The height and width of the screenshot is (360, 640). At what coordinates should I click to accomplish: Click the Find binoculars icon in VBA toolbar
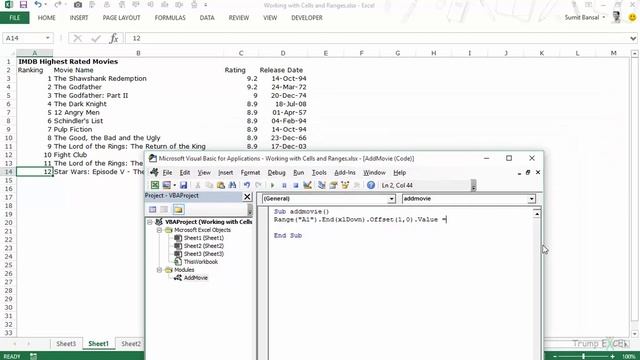pos(232,185)
